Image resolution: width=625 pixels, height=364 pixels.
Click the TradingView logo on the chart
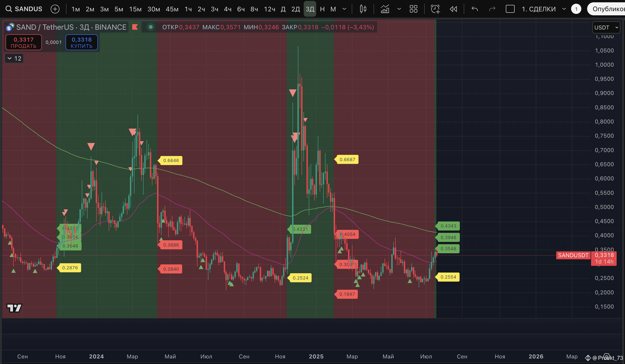14,308
